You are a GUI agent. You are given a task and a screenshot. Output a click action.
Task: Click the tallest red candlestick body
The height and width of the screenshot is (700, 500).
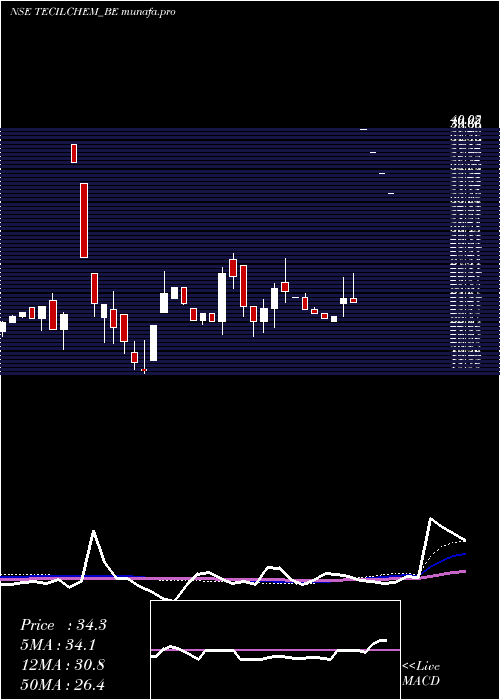pyautogui.click(x=84, y=221)
